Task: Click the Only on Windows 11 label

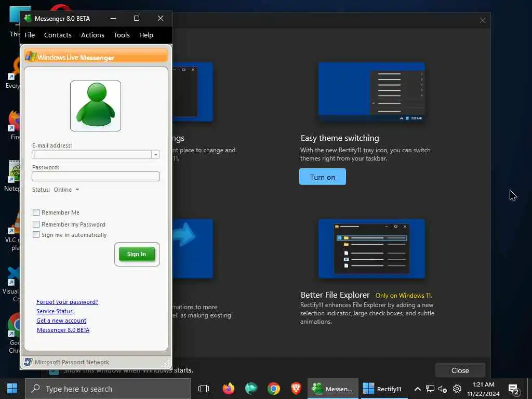Action: (x=404, y=296)
